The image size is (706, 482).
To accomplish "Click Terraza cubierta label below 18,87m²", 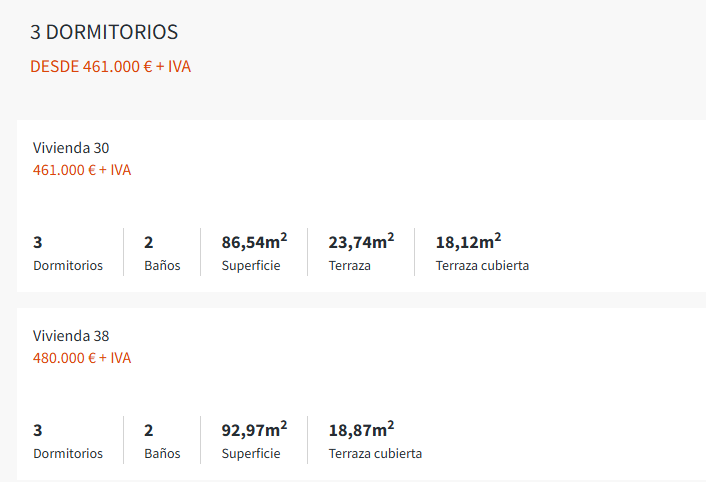I will pyautogui.click(x=375, y=454).
